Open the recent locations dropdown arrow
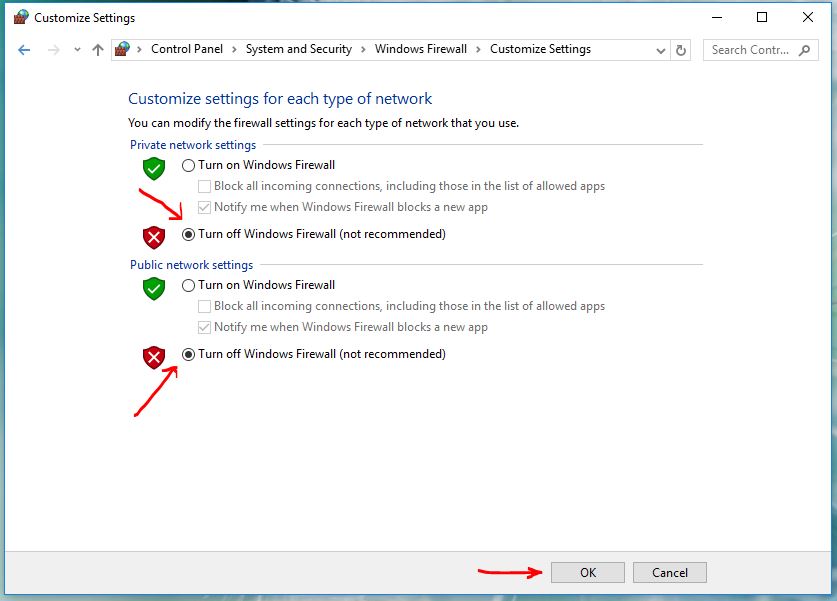Screen dimensions: 837x601 (x=77, y=50)
